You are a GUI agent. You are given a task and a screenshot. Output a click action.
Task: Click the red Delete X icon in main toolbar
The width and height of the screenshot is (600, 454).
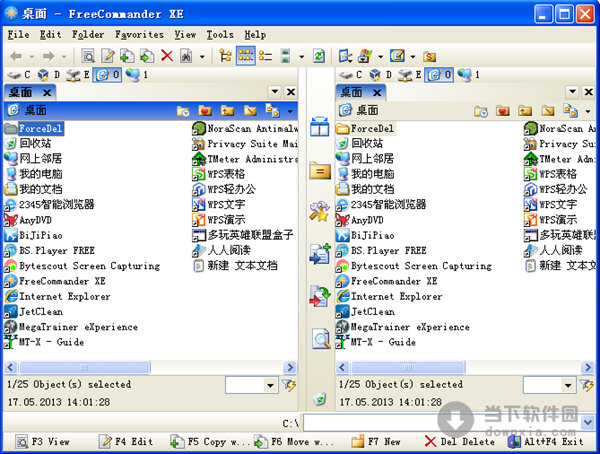(x=166, y=56)
